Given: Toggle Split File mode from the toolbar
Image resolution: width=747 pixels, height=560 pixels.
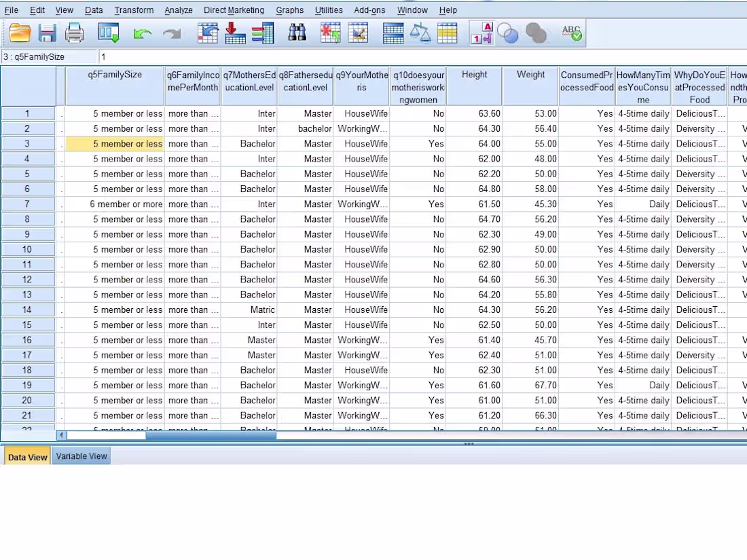Looking at the screenshot, I should click(x=393, y=33).
